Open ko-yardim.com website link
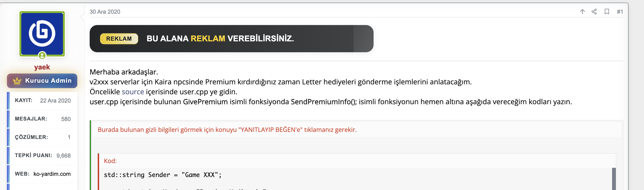Image resolution: width=644 pixels, height=190 pixels. click(52, 174)
